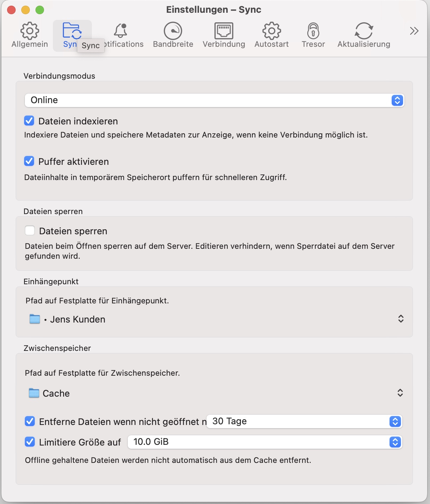Viewport: 430px width, 504px height.
Task: Close the settings window with red button
Action: tap(11, 10)
